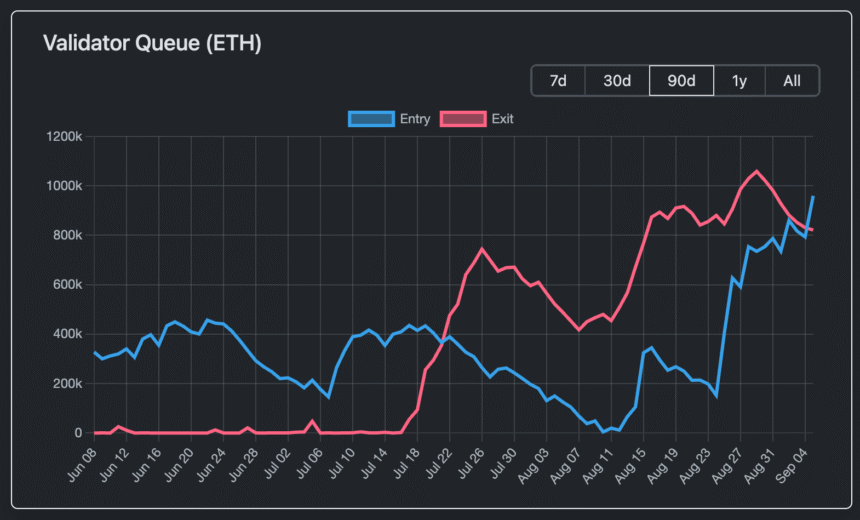Select the 7d time range

[558, 81]
